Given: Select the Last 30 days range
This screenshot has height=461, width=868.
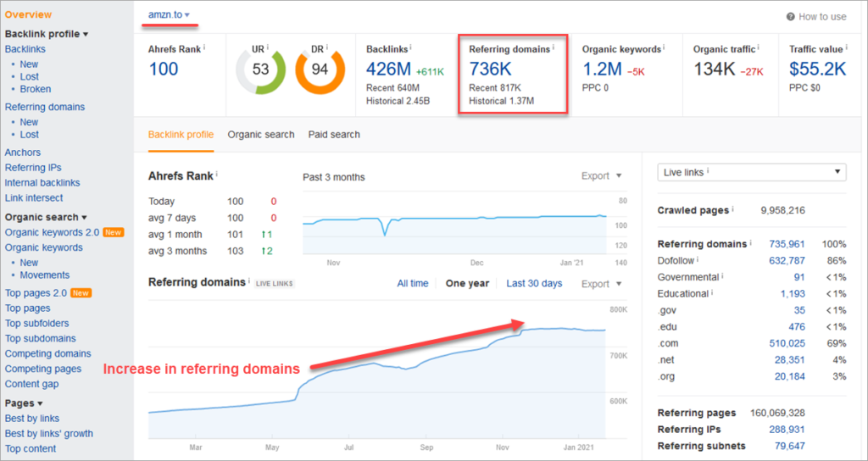Looking at the screenshot, I should point(534,284).
